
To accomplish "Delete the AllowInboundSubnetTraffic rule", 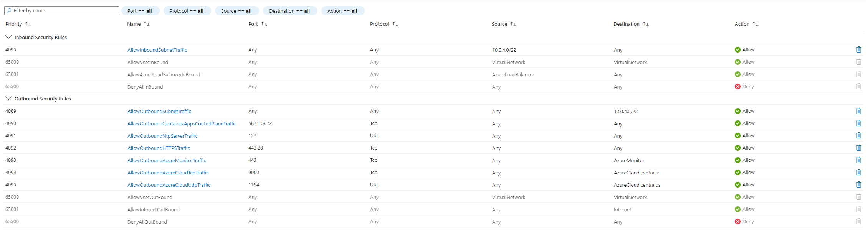I will click(859, 49).
